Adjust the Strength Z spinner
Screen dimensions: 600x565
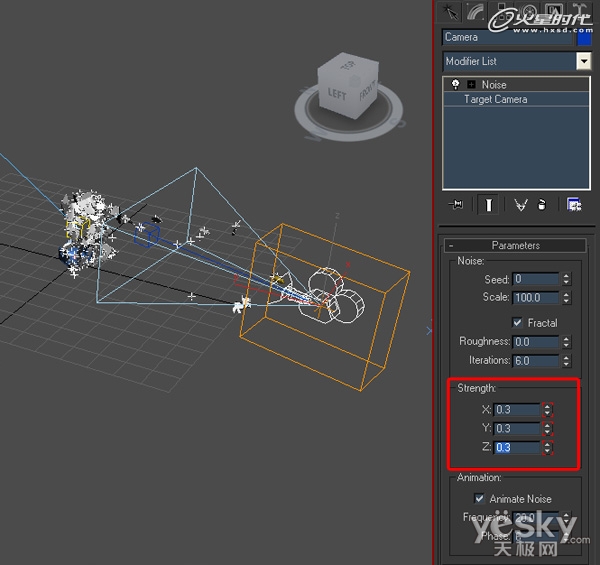pyautogui.click(x=547, y=447)
